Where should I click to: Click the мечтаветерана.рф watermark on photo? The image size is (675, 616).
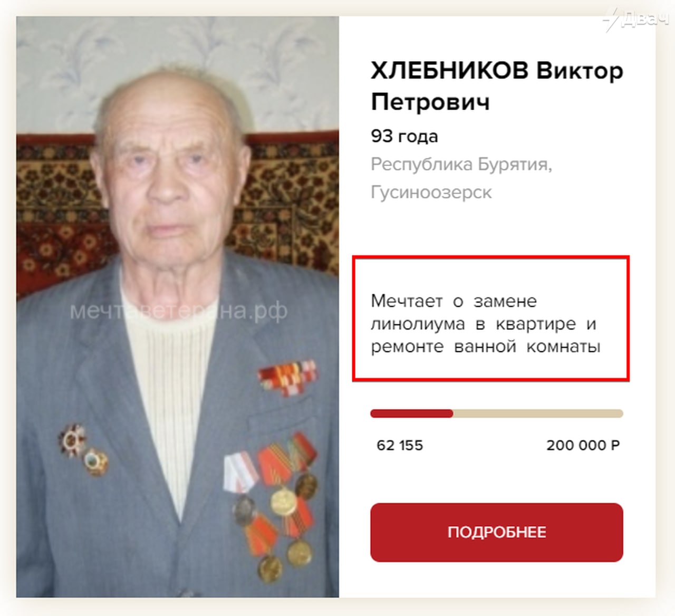point(179,311)
